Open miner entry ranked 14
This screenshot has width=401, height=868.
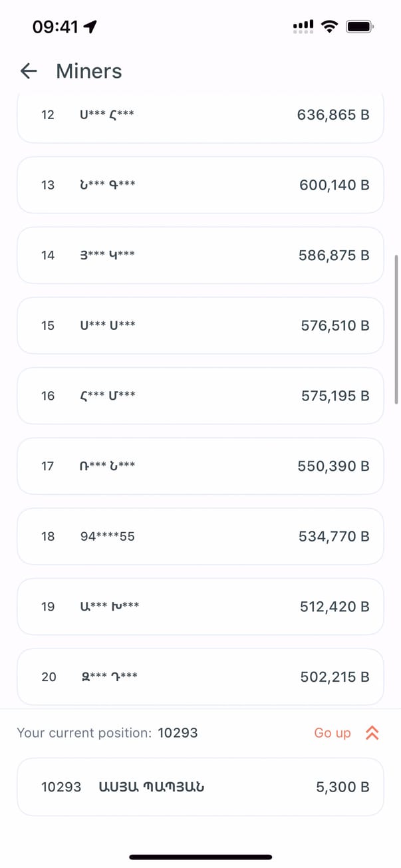[200, 255]
